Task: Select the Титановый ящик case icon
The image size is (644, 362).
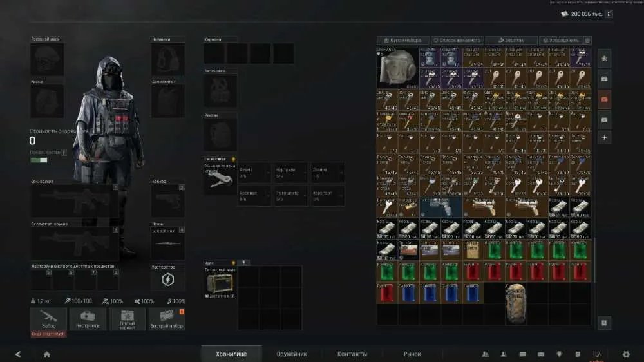Action: 220,283
